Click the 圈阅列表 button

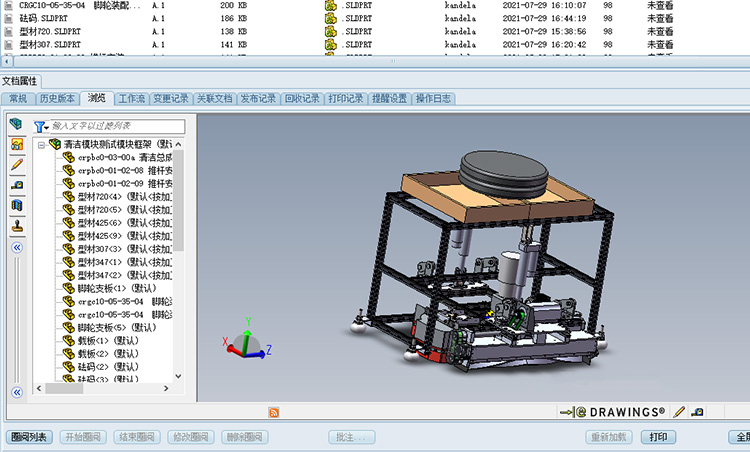click(x=29, y=437)
